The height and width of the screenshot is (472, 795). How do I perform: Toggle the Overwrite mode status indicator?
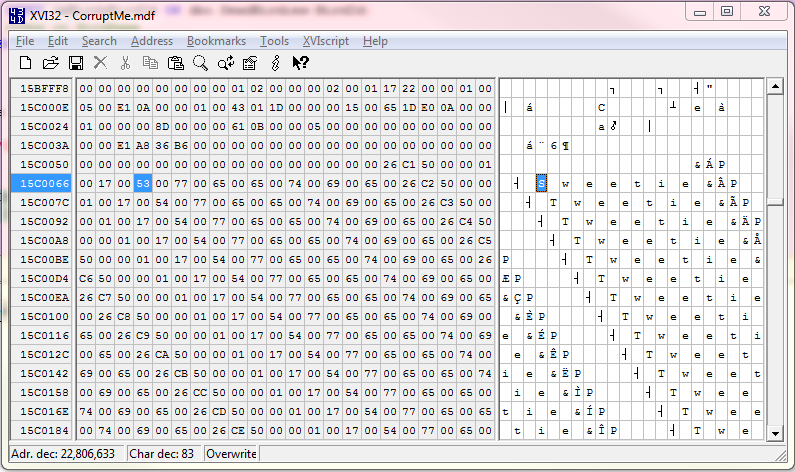pos(230,454)
